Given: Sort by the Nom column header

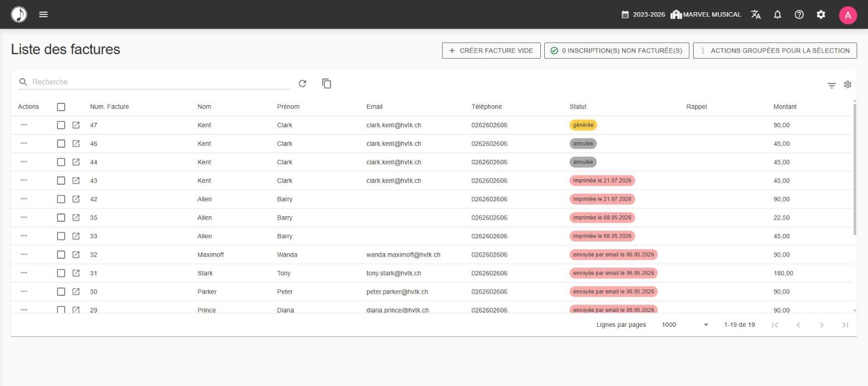Looking at the screenshot, I should (204, 107).
